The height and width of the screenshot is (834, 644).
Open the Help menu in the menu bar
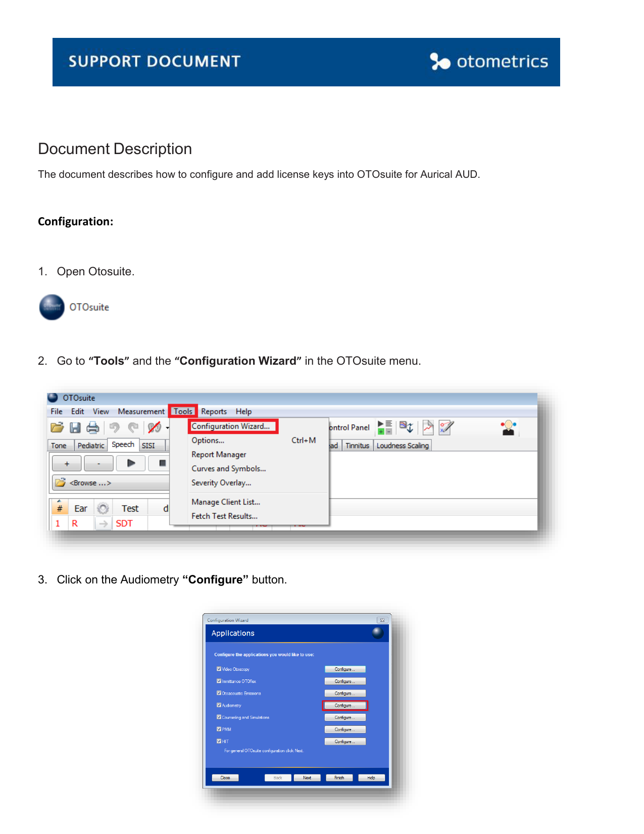(x=243, y=412)
